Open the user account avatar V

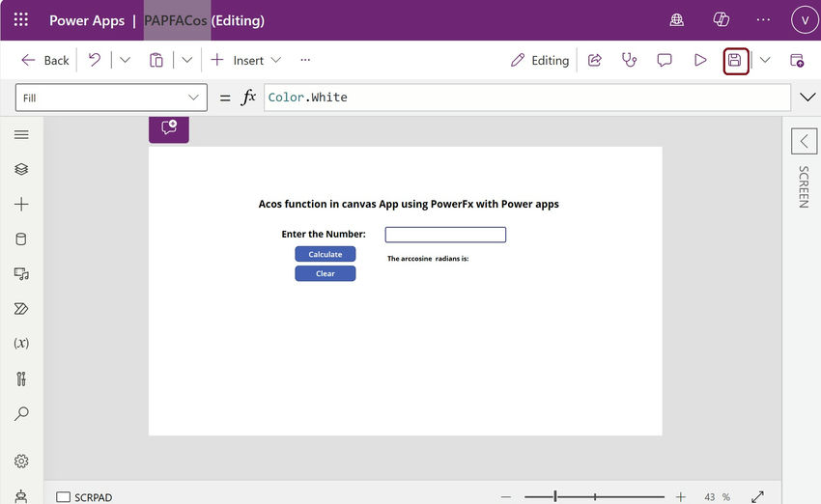805,20
